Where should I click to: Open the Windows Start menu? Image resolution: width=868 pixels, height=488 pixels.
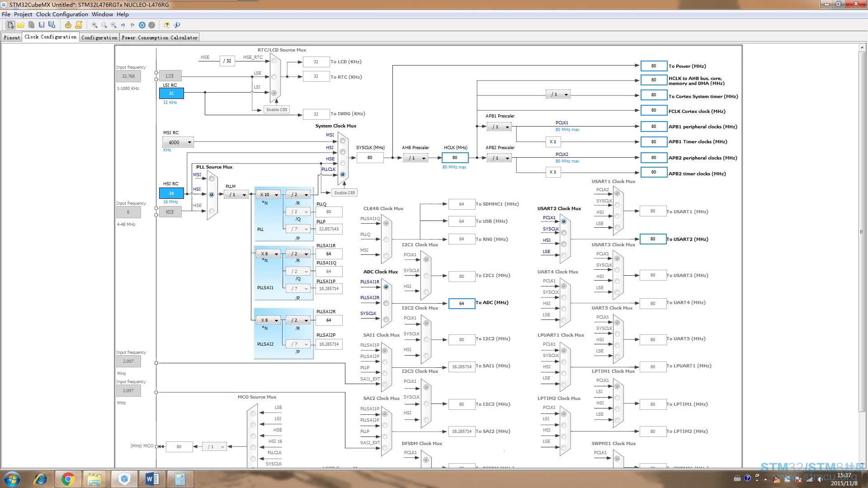pyautogui.click(x=12, y=479)
